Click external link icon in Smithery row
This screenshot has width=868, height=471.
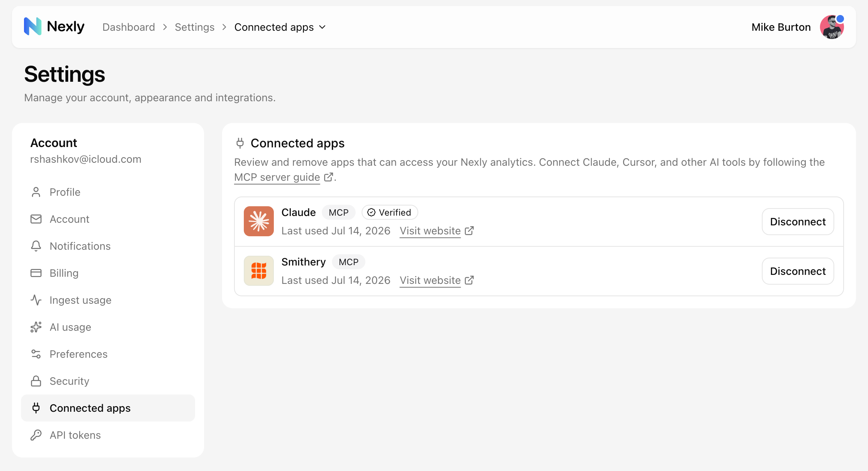click(x=469, y=280)
